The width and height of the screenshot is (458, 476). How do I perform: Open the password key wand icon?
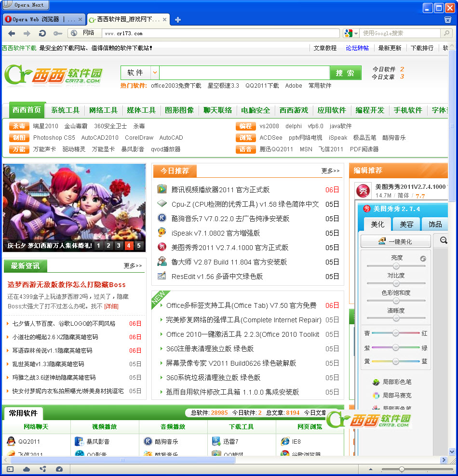click(x=58, y=33)
